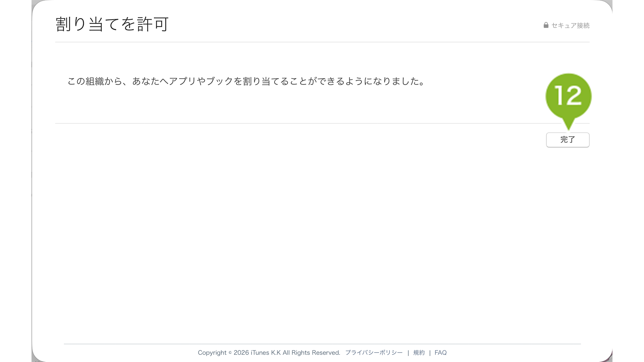Screen dimensions: 644x362
Task: Click the padlock secure connection icon
Action: point(546,25)
